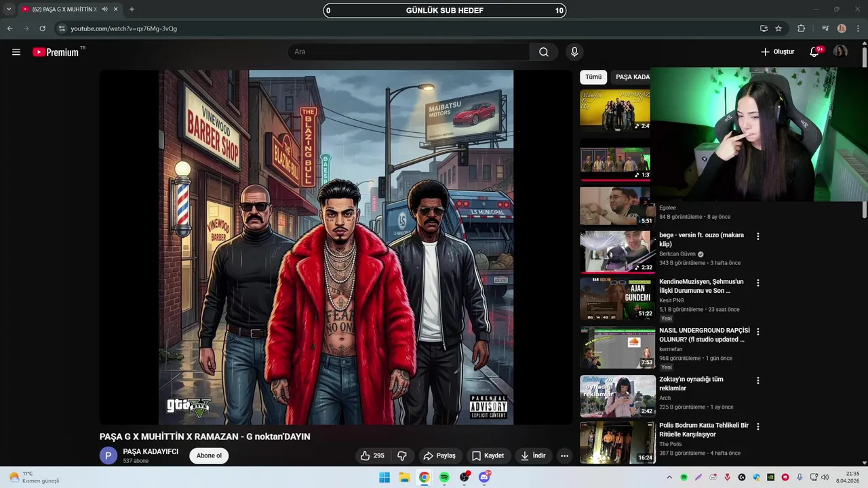Open a new browser tab
Viewport: 868px width, 488px height.
[x=132, y=9]
